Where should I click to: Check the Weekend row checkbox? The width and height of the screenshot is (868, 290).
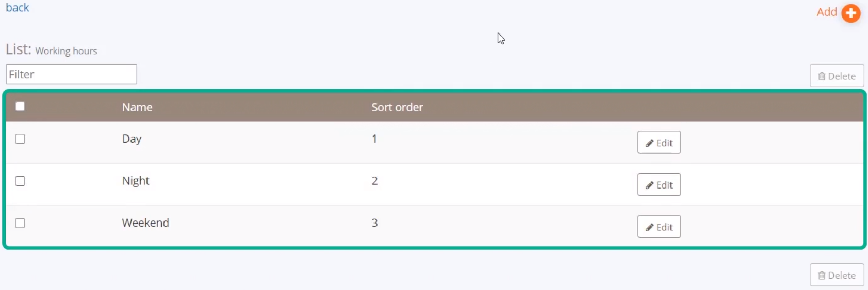coord(20,223)
